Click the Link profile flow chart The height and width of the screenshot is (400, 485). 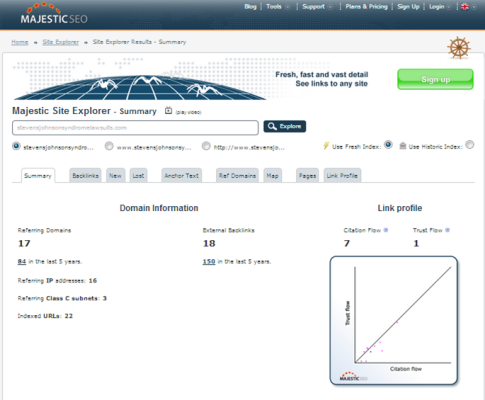(x=394, y=320)
